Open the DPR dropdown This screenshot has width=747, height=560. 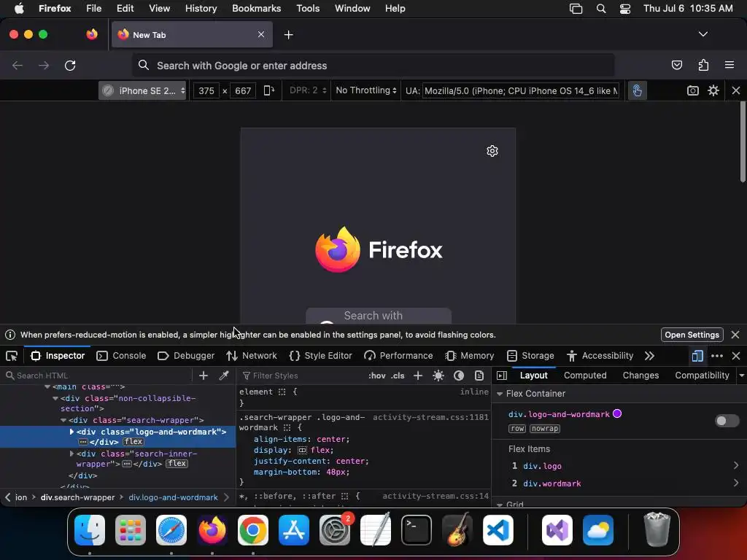coord(307,90)
